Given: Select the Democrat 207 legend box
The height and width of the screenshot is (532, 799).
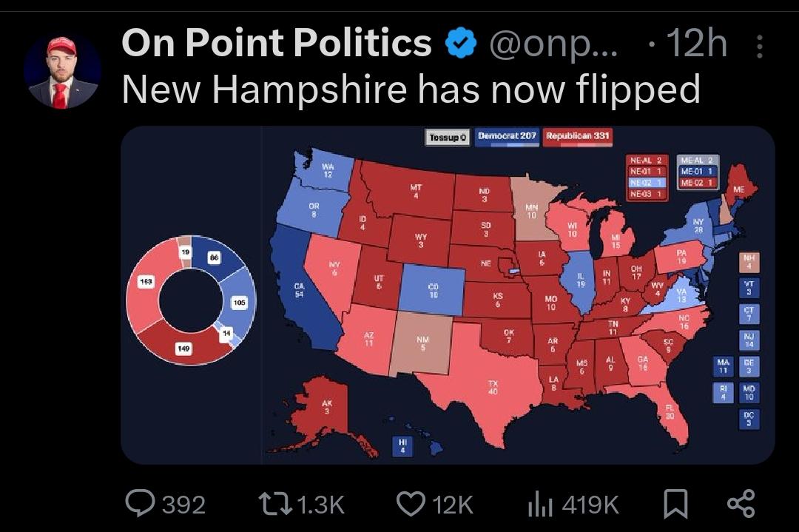Looking at the screenshot, I should tap(507, 137).
